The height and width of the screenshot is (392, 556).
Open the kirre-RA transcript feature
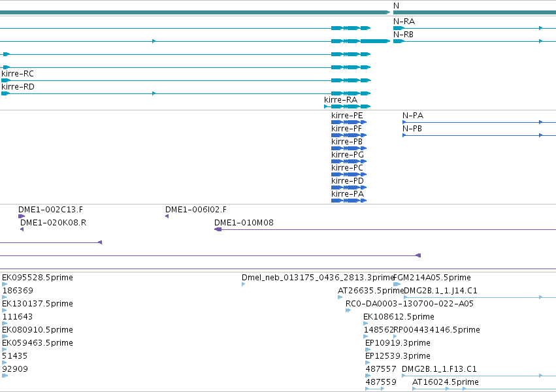[x=348, y=106]
